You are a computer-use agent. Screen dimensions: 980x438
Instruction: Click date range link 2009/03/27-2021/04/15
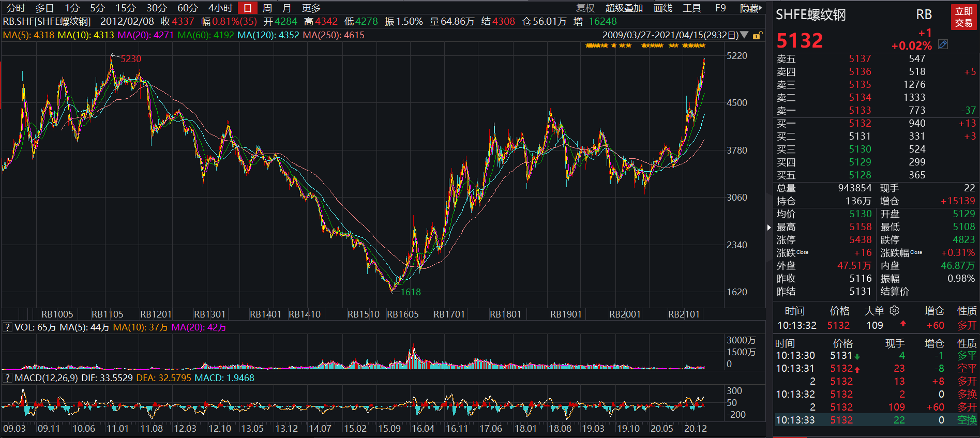click(671, 35)
